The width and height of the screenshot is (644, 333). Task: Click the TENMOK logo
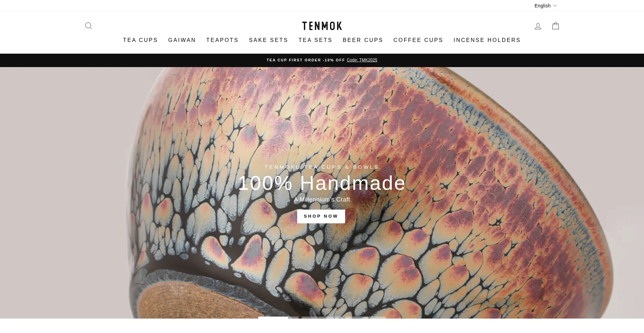point(322,26)
